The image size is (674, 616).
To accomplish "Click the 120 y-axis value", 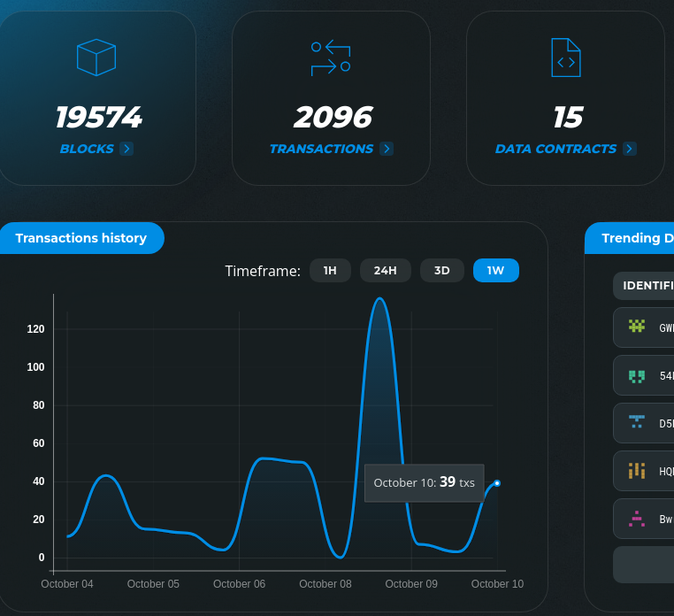I will 35,329.
